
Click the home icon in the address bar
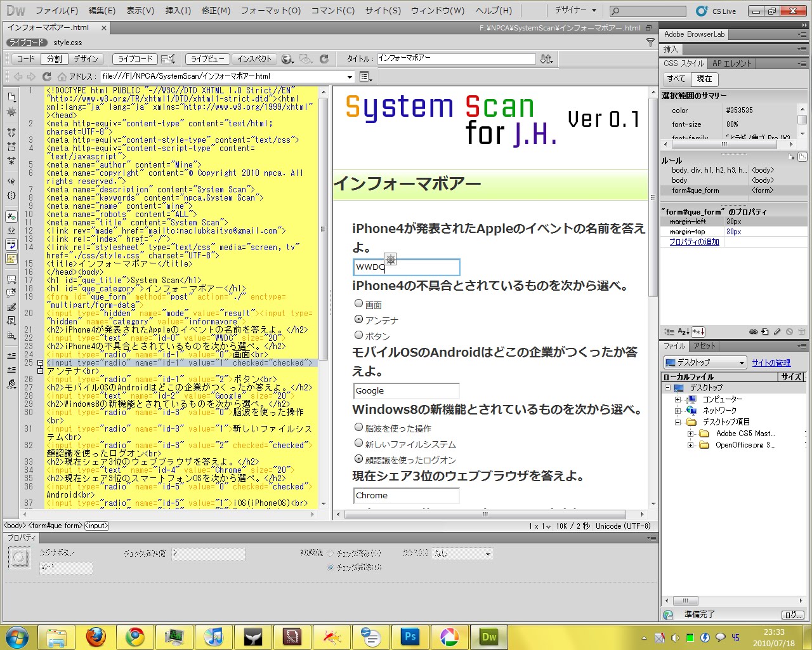62,76
